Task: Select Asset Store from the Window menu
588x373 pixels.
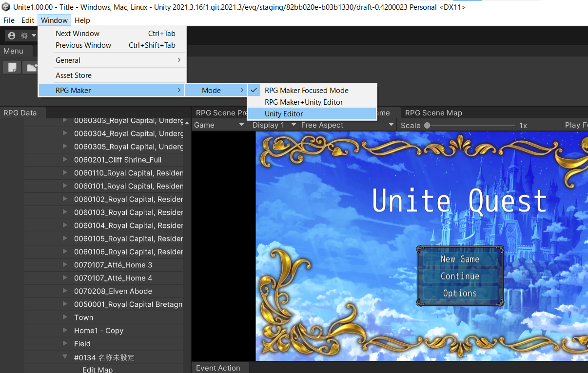Action: (112, 75)
